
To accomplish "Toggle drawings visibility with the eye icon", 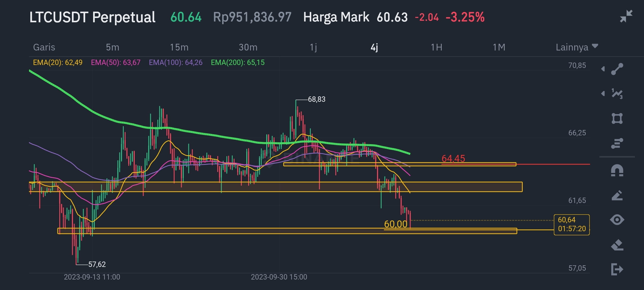I will click(617, 220).
